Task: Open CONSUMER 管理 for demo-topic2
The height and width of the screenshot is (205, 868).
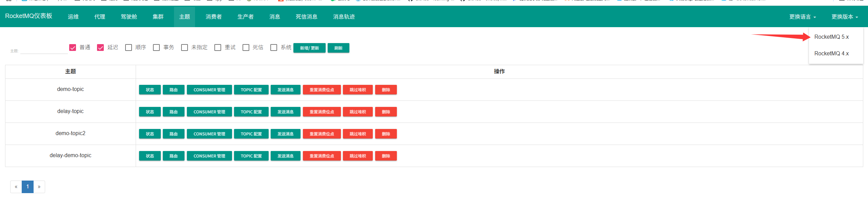Action: [x=209, y=134]
